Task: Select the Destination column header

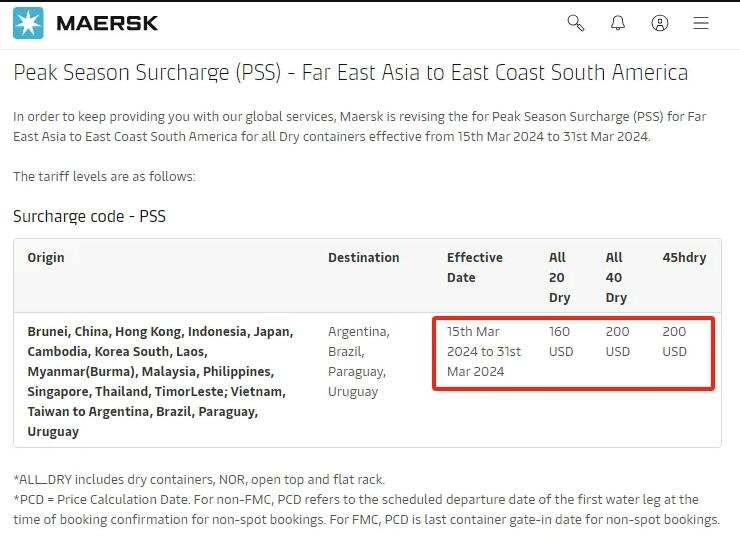Action: tap(363, 257)
